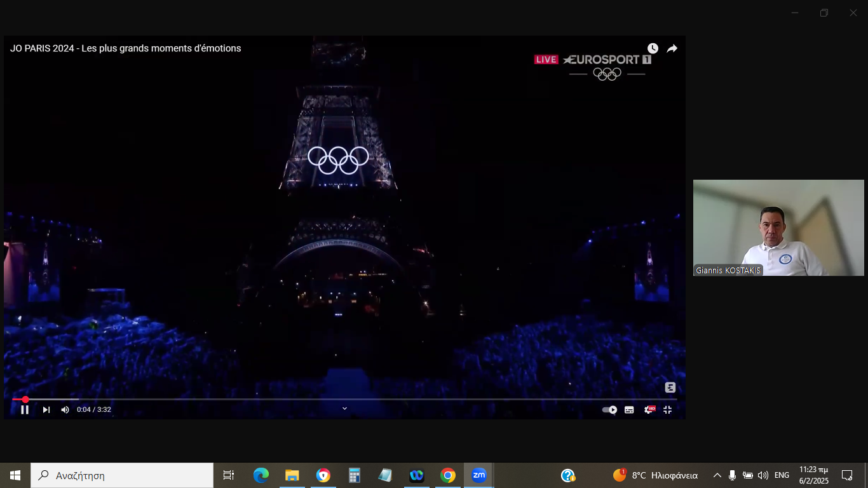Exit full screen mode

(x=667, y=410)
